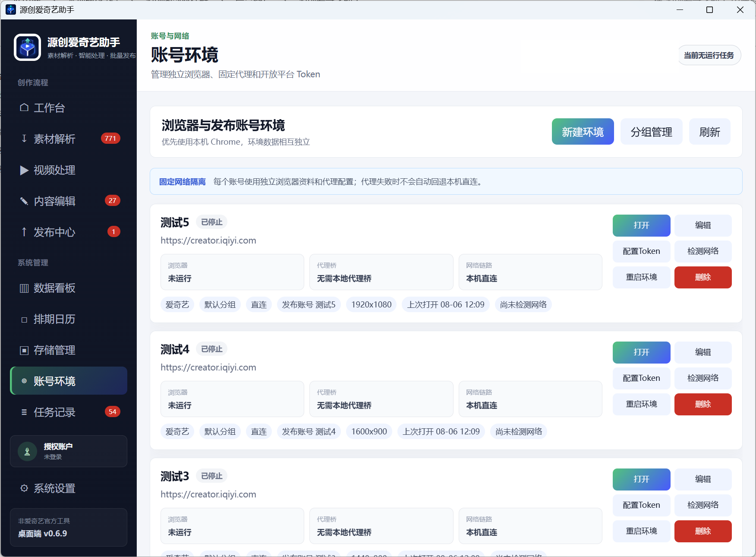The image size is (756, 557).
Task: Open 任务记录 page
Action: [x=69, y=412]
